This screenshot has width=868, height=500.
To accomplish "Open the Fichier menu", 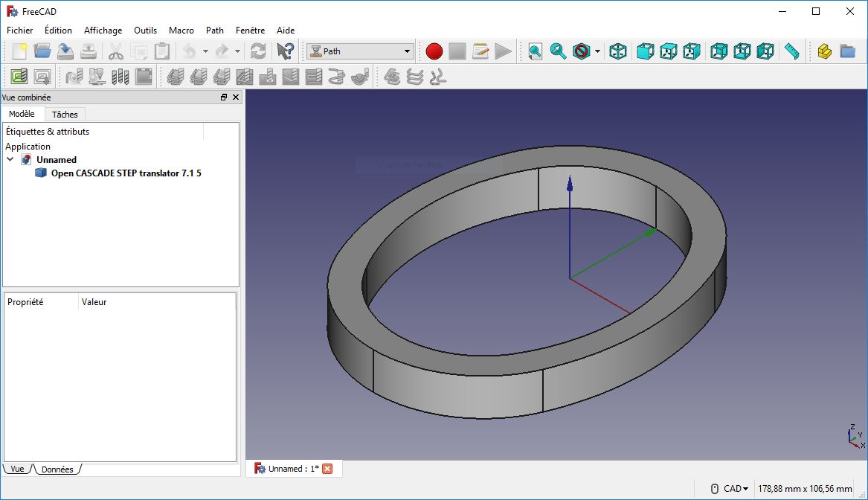I will (20, 31).
